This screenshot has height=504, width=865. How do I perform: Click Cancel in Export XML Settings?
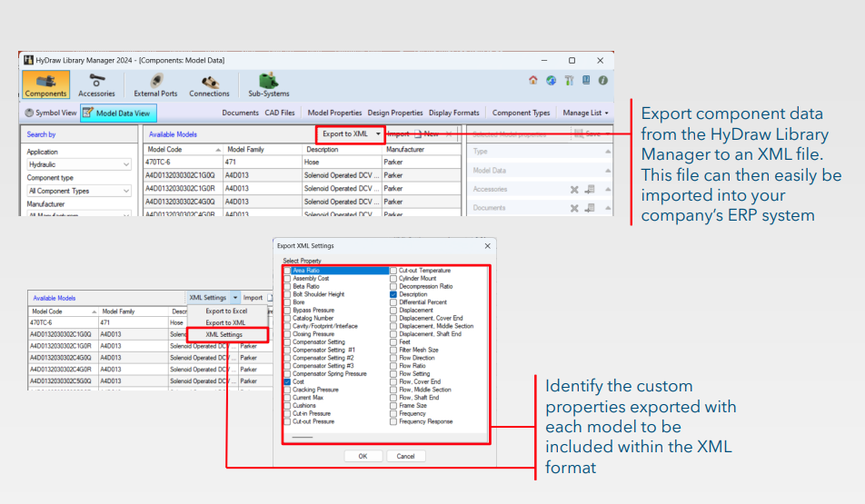[405, 456]
